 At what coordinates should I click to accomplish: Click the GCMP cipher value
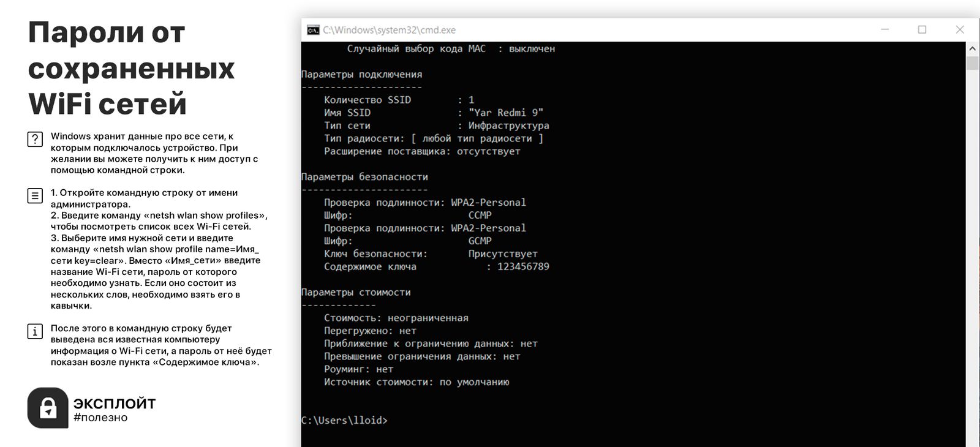pyautogui.click(x=480, y=241)
